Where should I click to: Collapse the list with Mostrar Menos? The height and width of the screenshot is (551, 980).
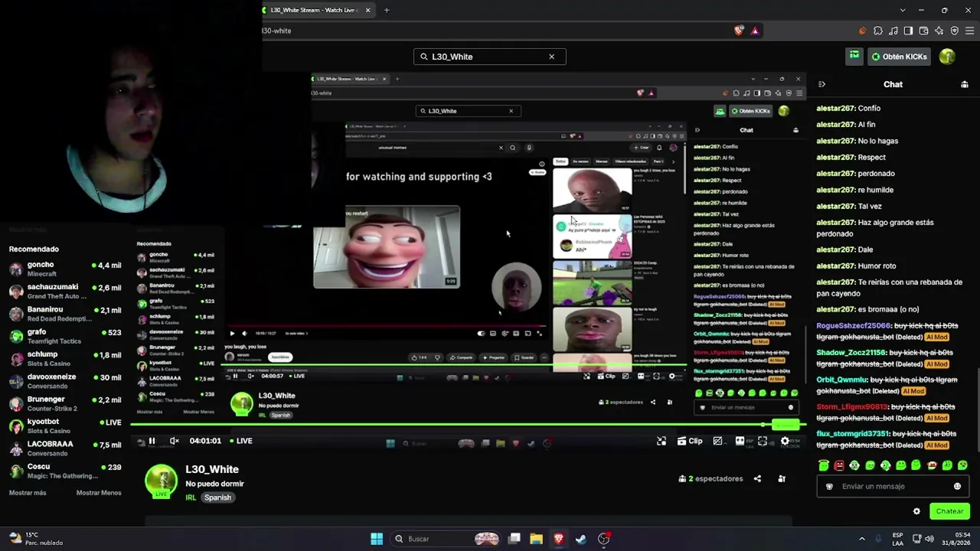[x=99, y=493]
